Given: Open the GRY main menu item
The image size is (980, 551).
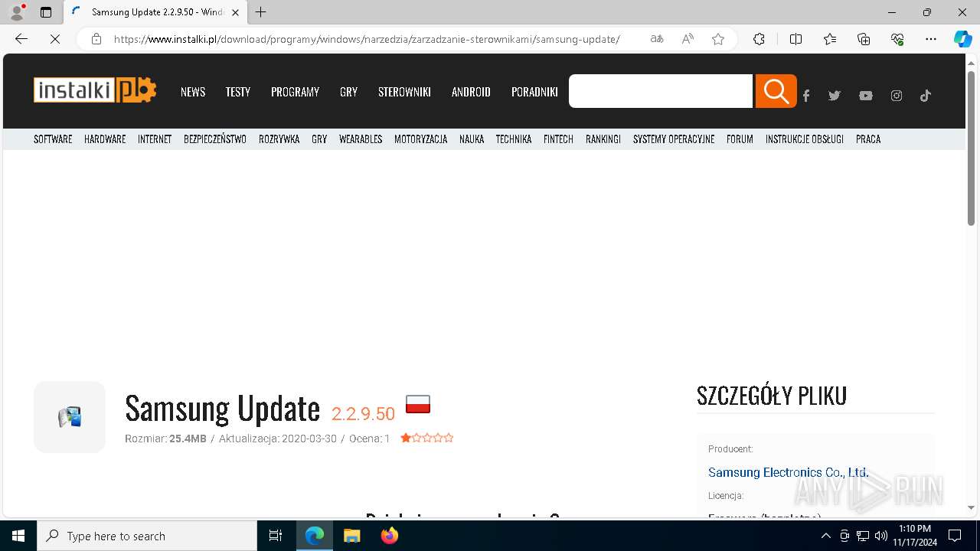Looking at the screenshot, I should [x=348, y=92].
